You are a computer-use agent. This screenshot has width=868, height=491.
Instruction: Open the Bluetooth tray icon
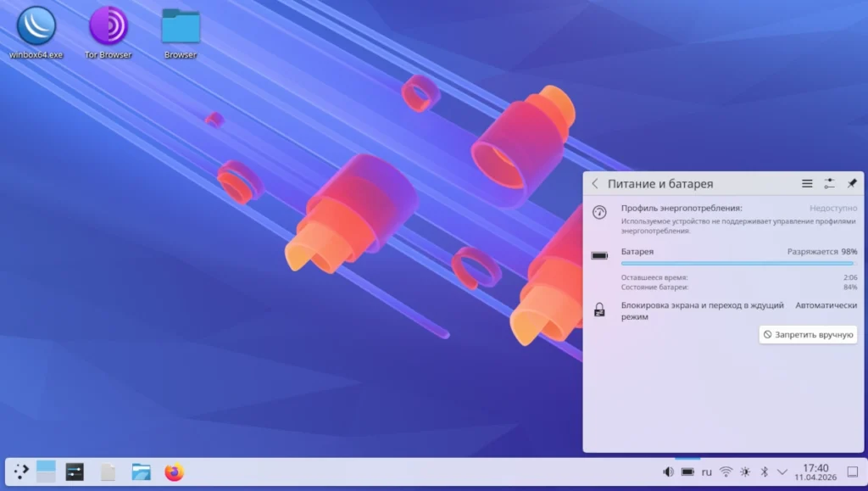(x=764, y=472)
